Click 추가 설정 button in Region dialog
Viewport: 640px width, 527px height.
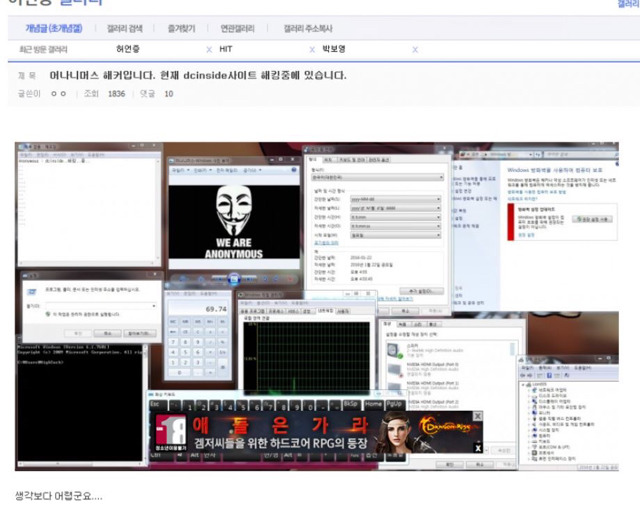422,291
